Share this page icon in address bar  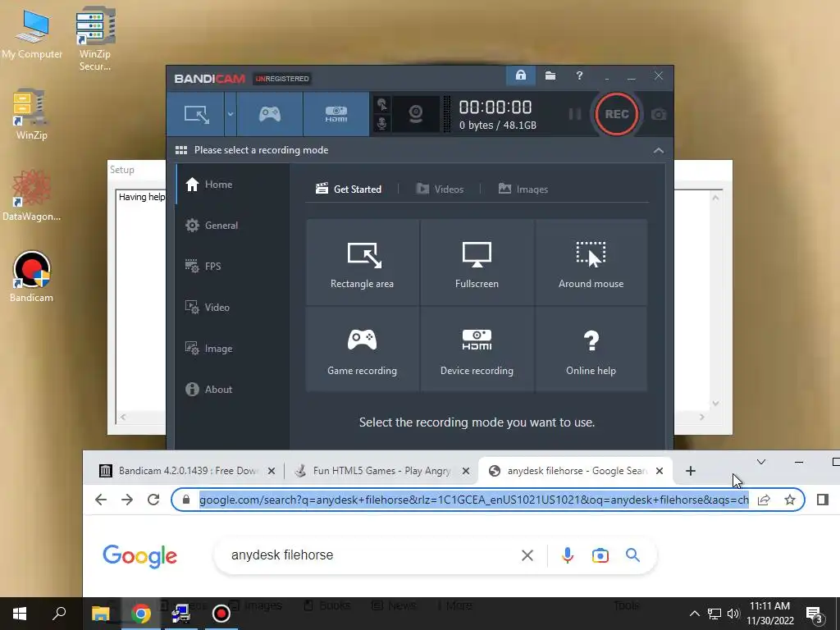[x=764, y=500]
